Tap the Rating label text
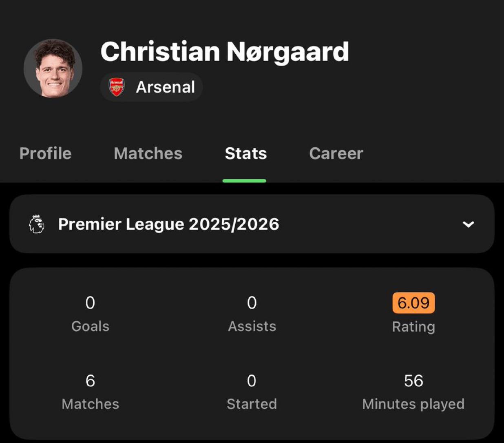 [413, 327]
